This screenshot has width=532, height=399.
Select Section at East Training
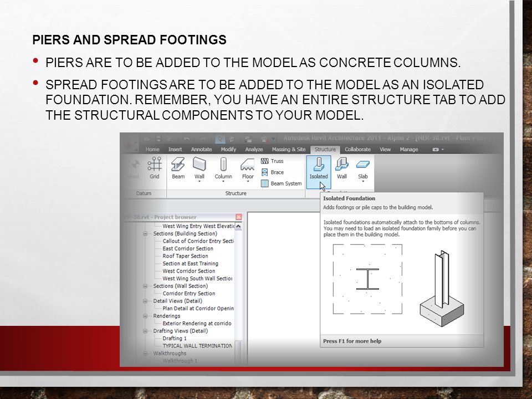coord(190,263)
